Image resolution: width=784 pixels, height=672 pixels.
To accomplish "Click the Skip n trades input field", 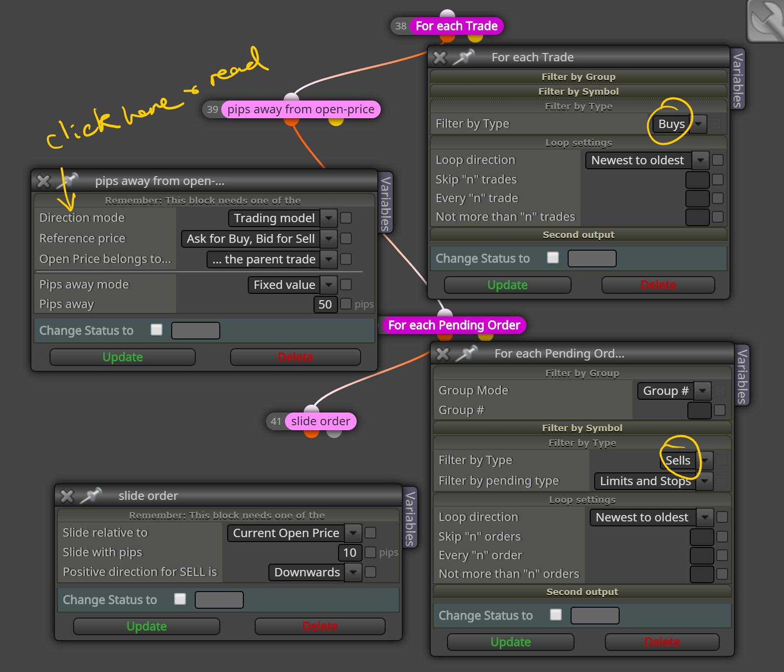I will 698,180.
